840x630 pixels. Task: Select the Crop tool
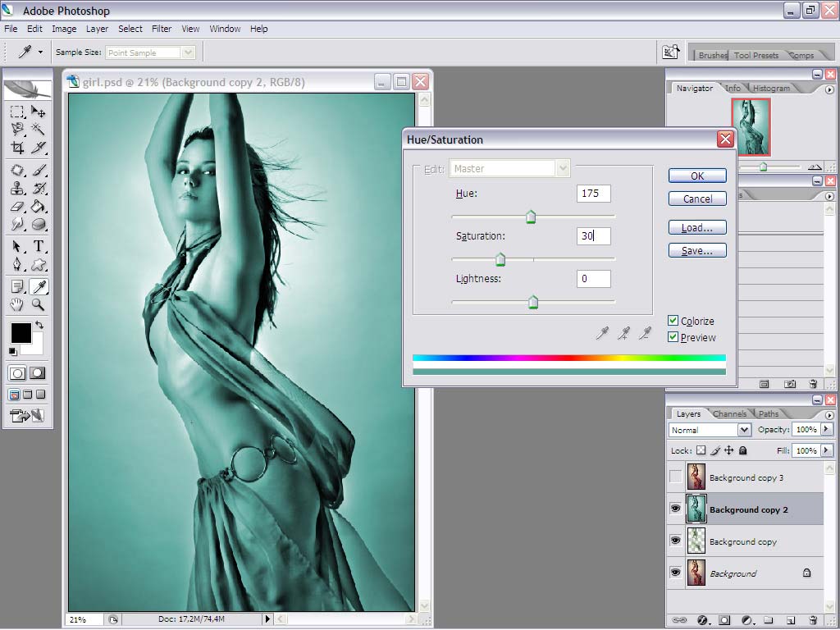17,148
